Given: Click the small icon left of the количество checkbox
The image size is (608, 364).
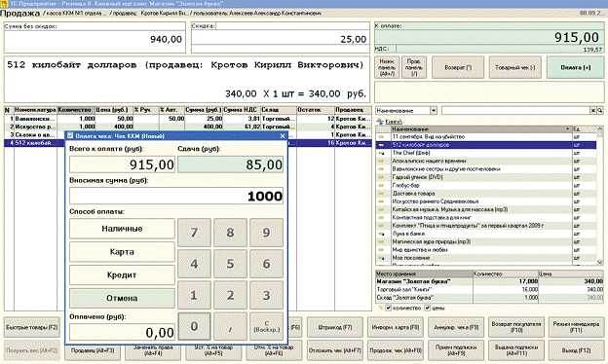Looking at the screenshot, I should (x=380, y=309).
